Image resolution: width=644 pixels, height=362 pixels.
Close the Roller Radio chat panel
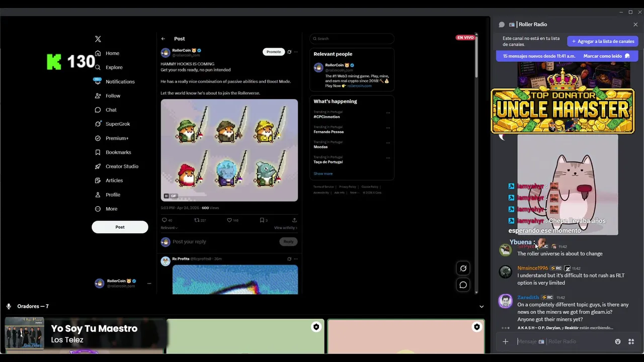coord(635,24)
